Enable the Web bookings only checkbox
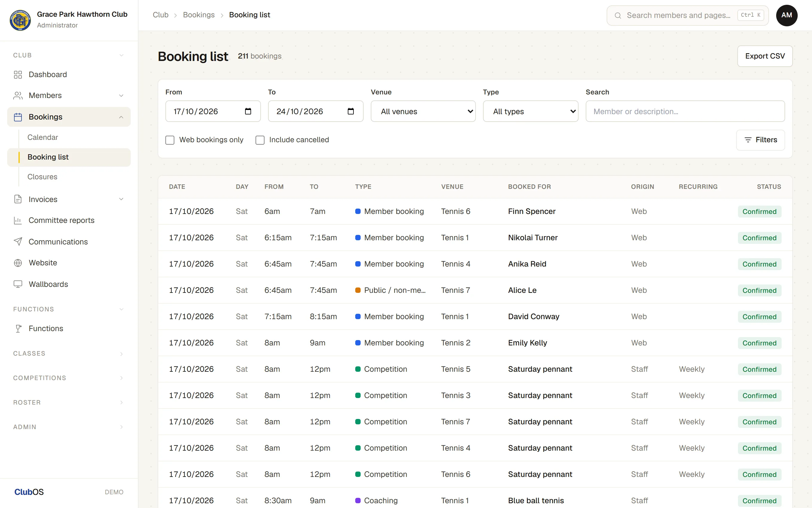 point(170,140)
